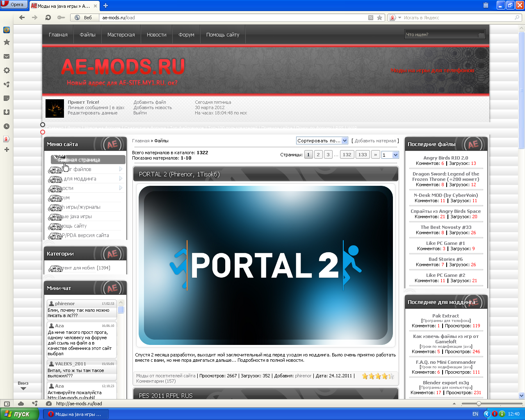Screen dimensions: 525x420
Task: Go forward with the browser forward arrow
Action: (x=35, y=18)
